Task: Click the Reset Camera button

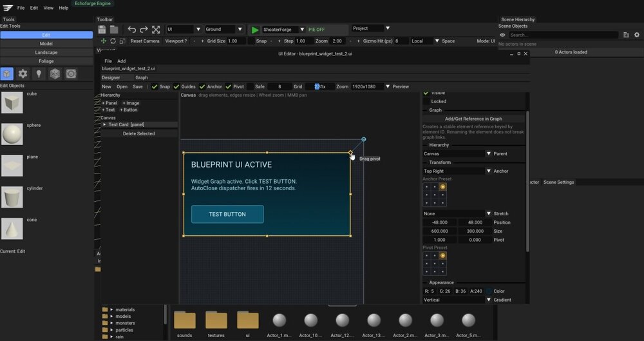Action: coord(145,41)
